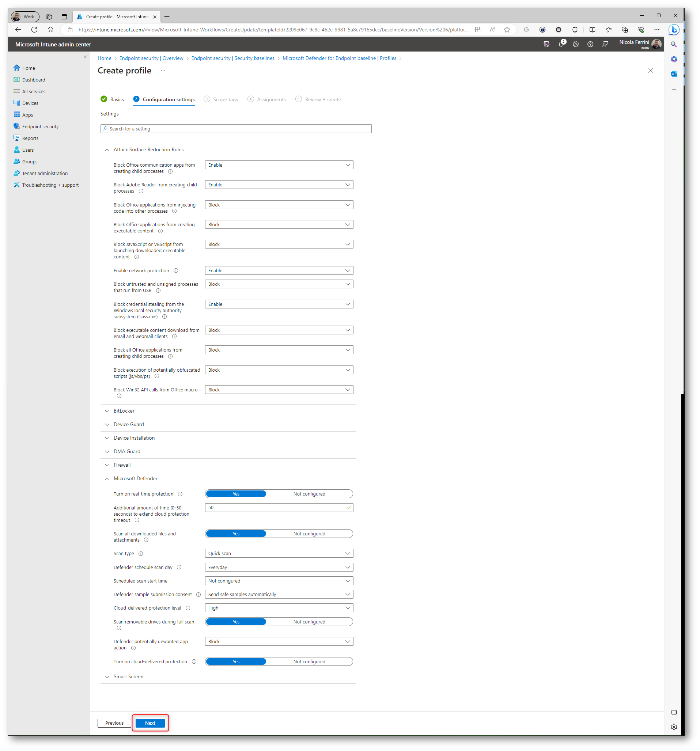Open Endpoint security in sidebar
This screenshot has height=751, width=700.
coord(40,126)
